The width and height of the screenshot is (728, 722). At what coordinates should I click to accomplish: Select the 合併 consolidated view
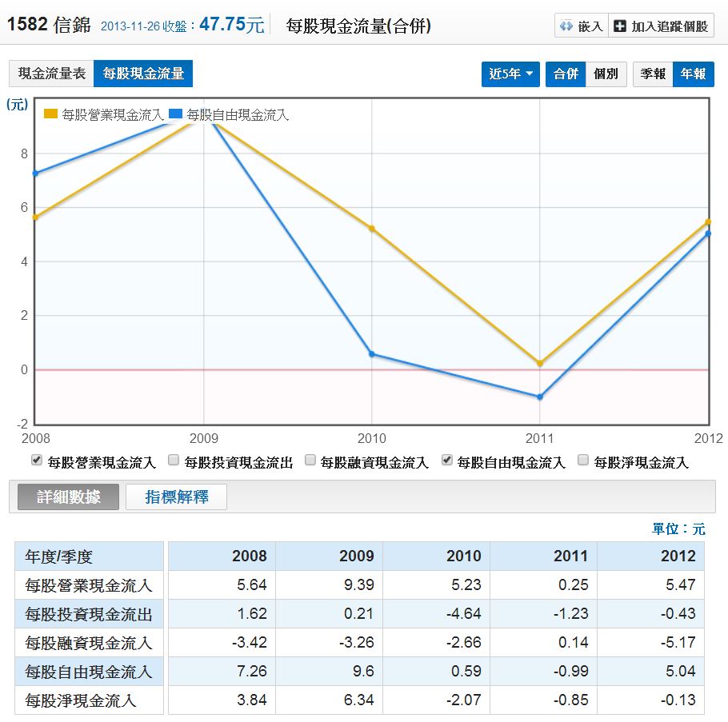566,74
